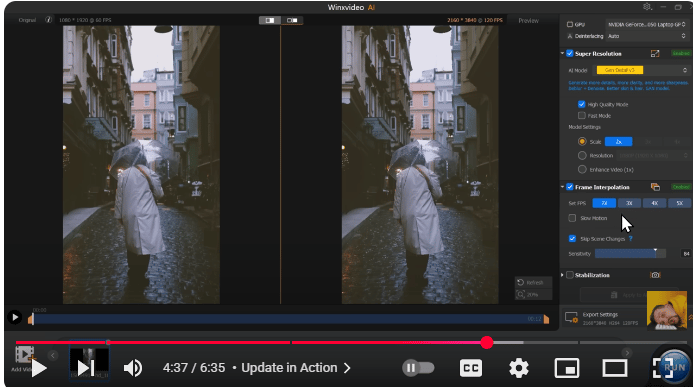693x387 pixels.
Task: Click the RUN button
Action: tap(674, 368)
